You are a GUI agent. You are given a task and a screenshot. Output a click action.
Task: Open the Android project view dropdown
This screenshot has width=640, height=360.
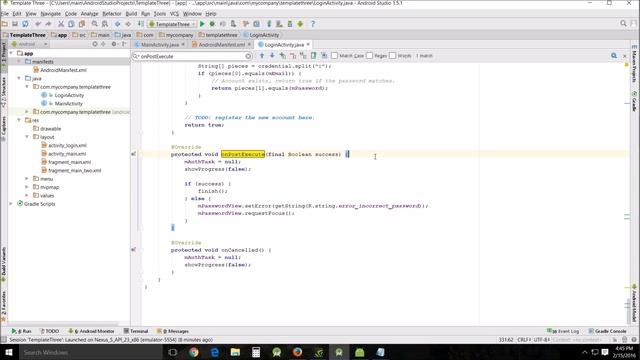click(x=29, y=44)
